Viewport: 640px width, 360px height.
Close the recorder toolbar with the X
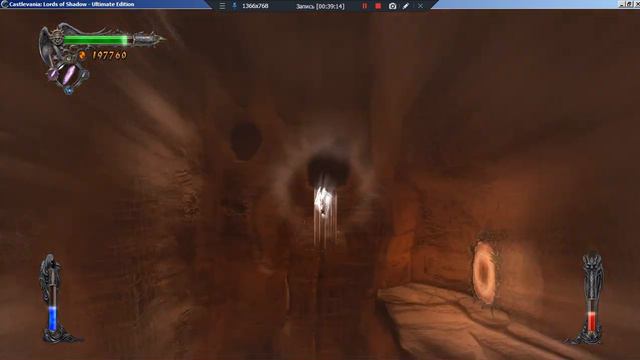coord(420,6)
